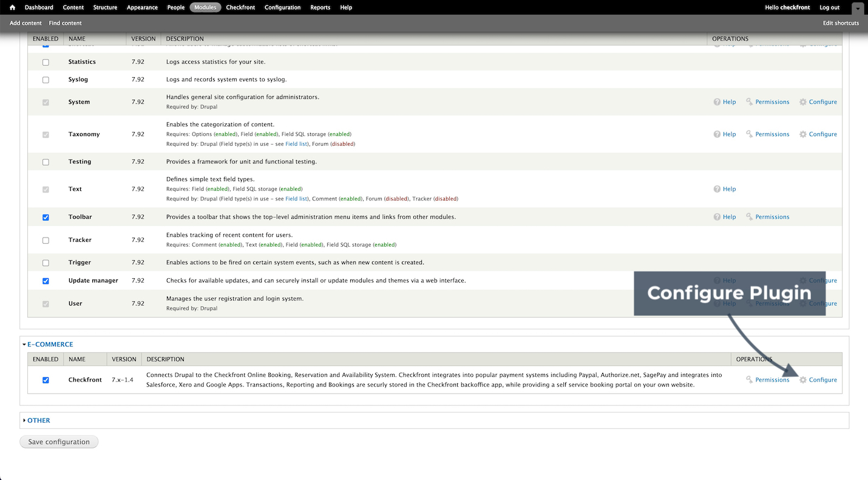Click the Configure gear icon for System
The image size is (868, 480).
coord(803,102)
